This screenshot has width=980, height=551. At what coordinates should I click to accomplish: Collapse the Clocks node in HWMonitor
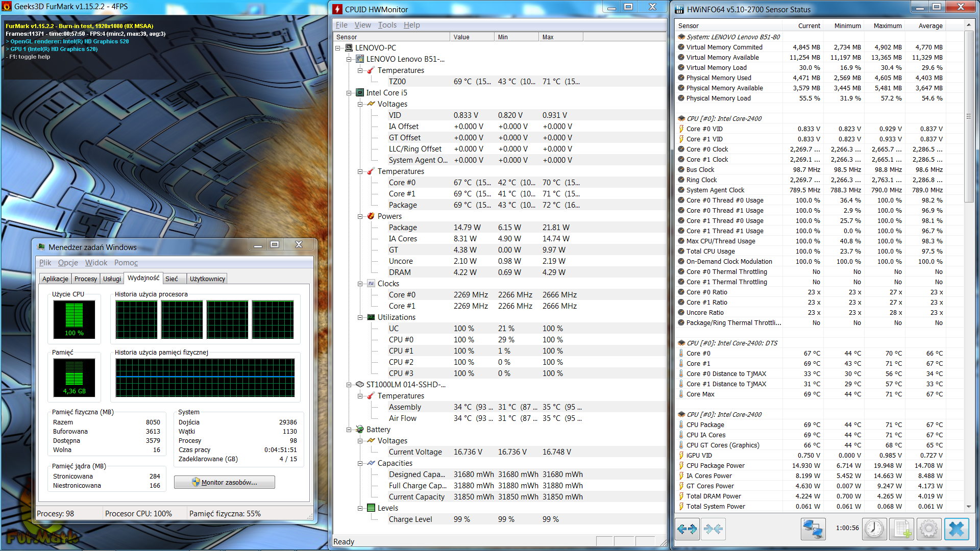(x=360, y=284)
